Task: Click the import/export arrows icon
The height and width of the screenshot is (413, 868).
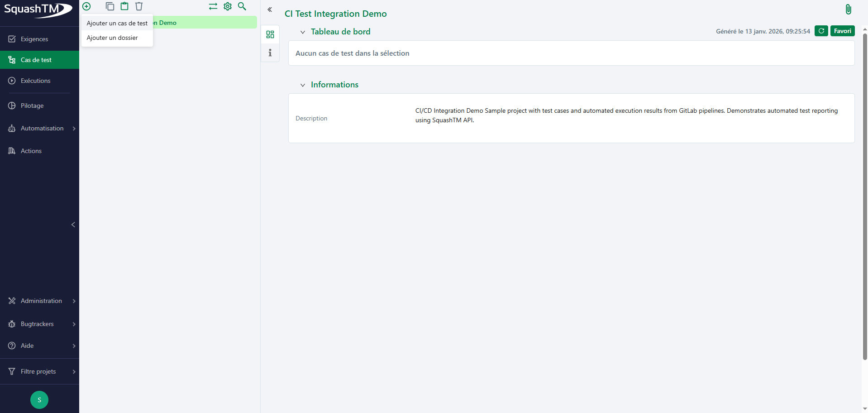Action: point(213,6)
